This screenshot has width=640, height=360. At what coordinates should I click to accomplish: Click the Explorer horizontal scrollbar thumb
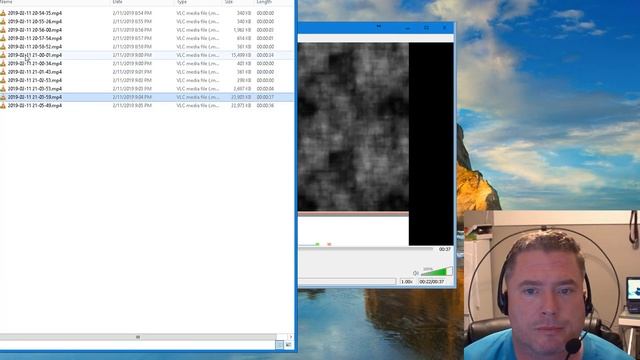click(x=138, y=337)
